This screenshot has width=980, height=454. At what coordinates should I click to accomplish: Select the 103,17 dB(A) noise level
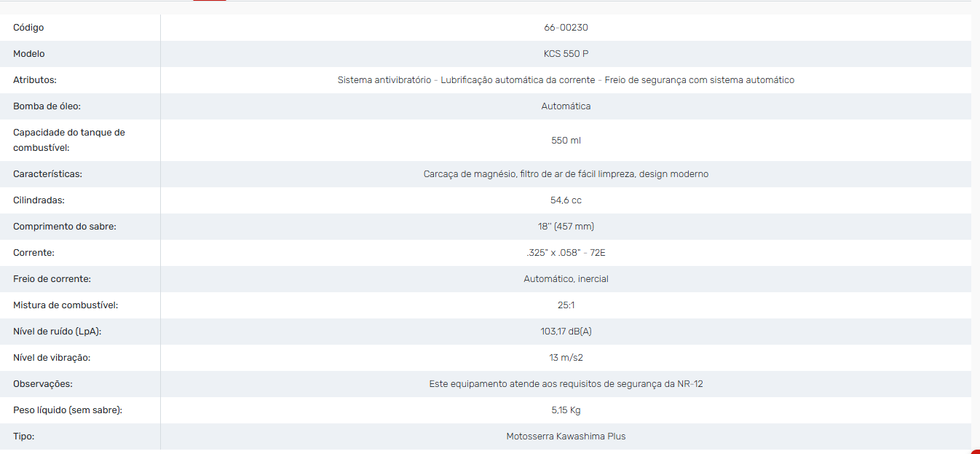coord(566,332)
